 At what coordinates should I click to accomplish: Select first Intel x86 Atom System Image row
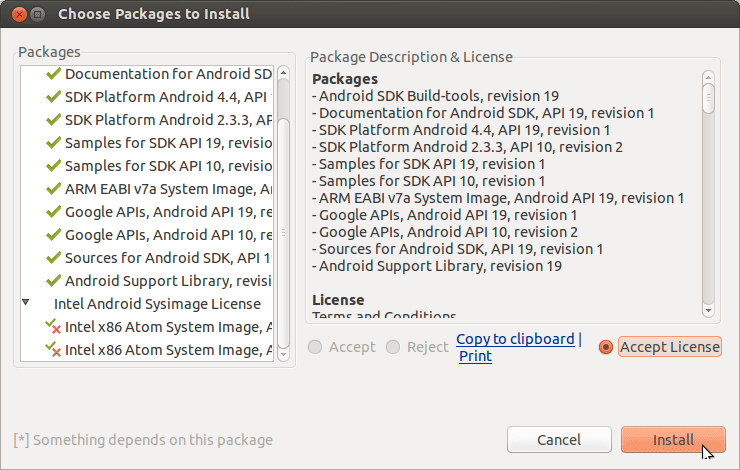coord(147,327)
